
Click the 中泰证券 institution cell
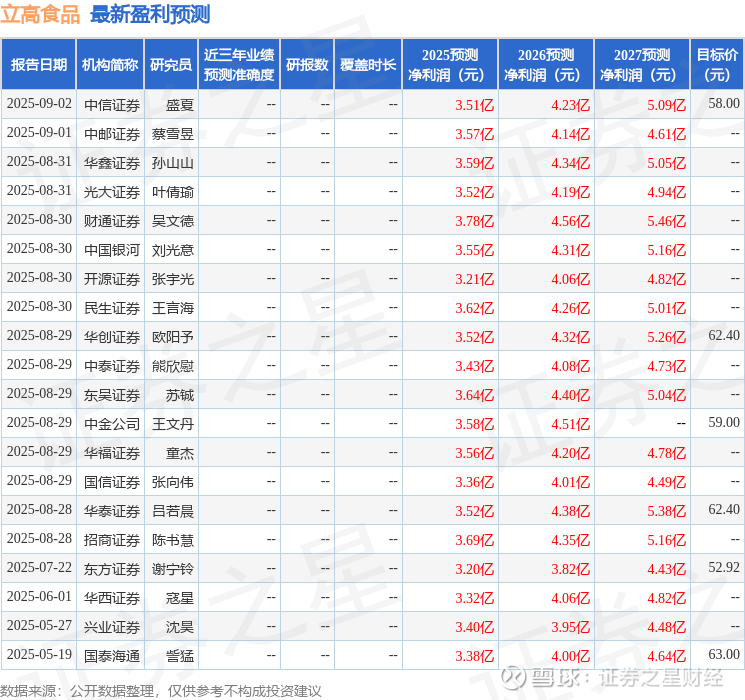[112, 366]
